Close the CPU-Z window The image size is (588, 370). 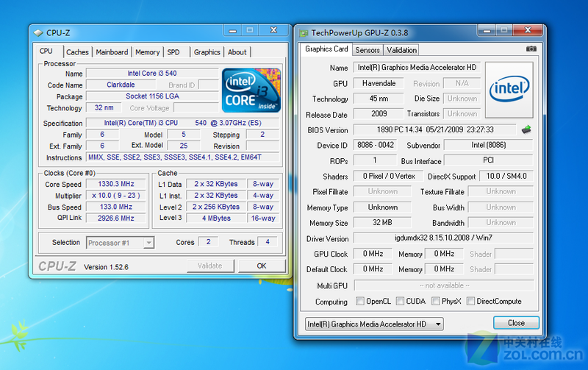[x=273, y=30]
